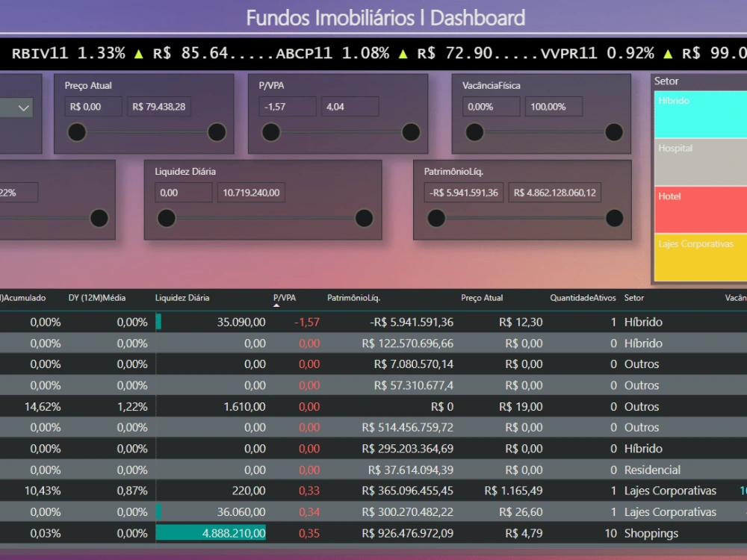Select table cell R$ 4,79
This screenshot has height=560, width=747.
524,533
